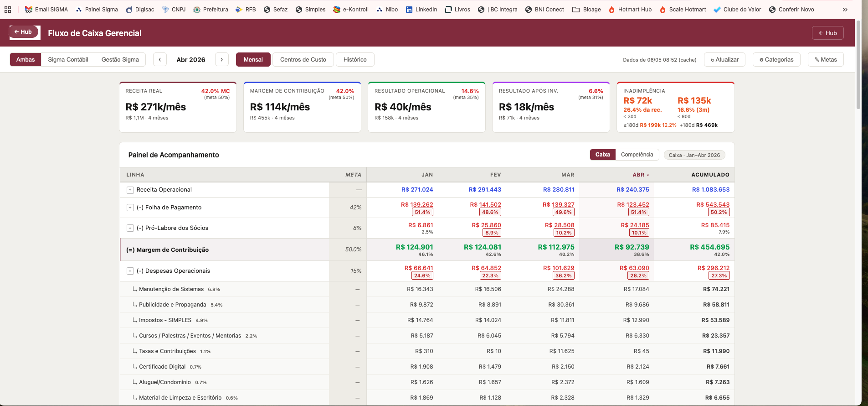Open the LinkedIn bookmark icon
Screen dimensions: 868x406
coord(409,9)
